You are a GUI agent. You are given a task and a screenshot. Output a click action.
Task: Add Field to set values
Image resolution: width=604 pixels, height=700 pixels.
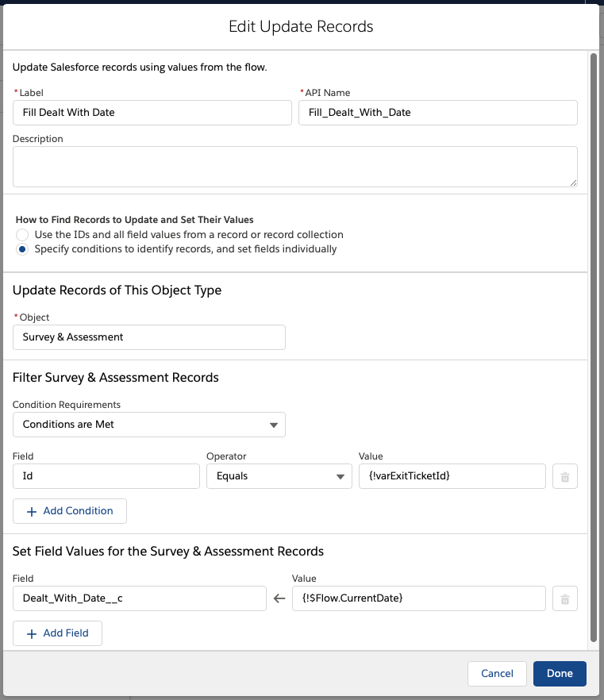tap(57, 633)
